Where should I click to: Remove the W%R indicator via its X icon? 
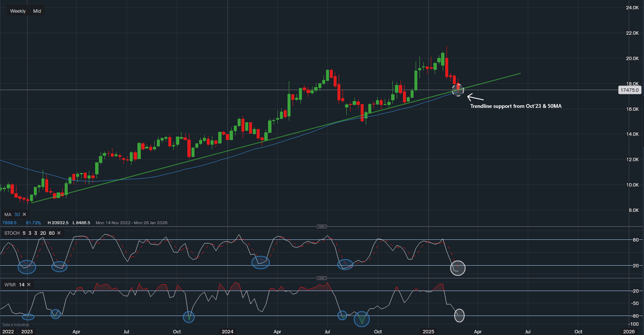(x=29, y=285)
